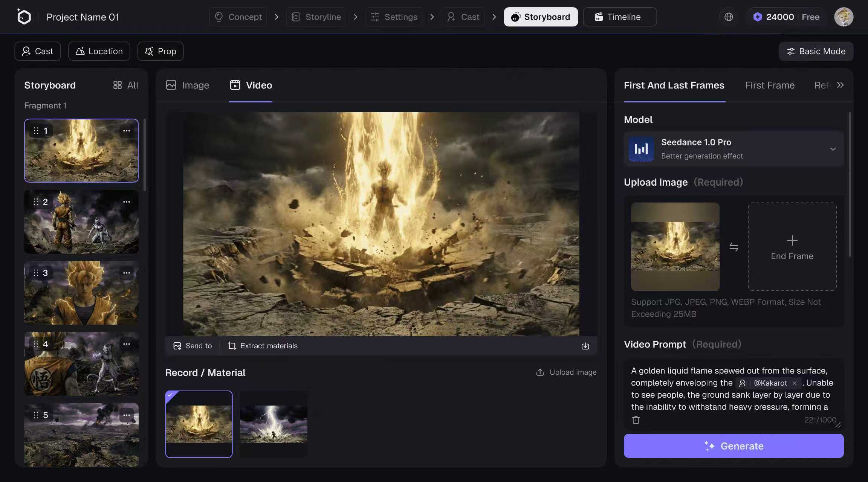Open the three-dot menu on storyboard shot 2
The width and height of the screenshot is (868, 482).
pos(127,202)
